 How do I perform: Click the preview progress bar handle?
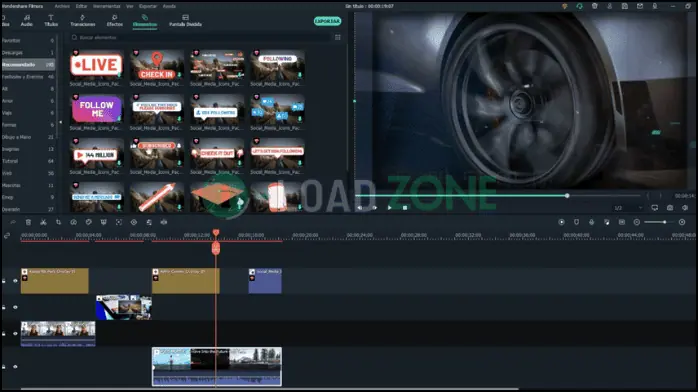tap(567, 195)
